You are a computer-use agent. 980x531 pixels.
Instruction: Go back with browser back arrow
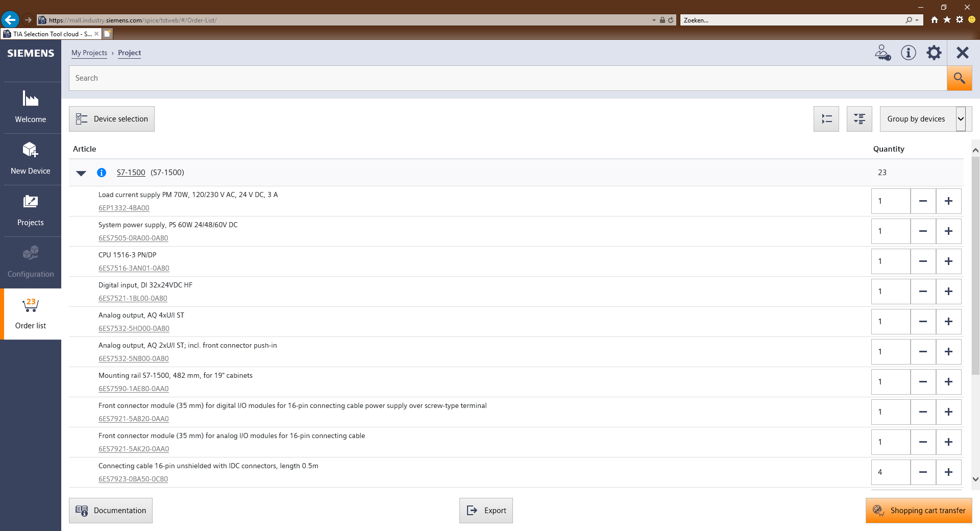tap(10, 20)
